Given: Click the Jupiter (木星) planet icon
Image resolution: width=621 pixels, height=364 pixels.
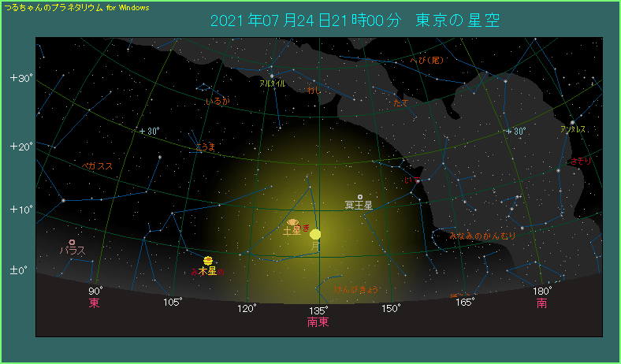Looking at the screenshot, I should point(207,261).
